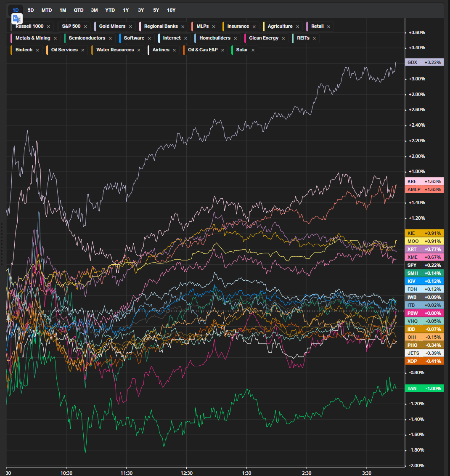Click the Google Translate icon
The height and width of the screenshot is (476, 450).
[x=17, y=19]
